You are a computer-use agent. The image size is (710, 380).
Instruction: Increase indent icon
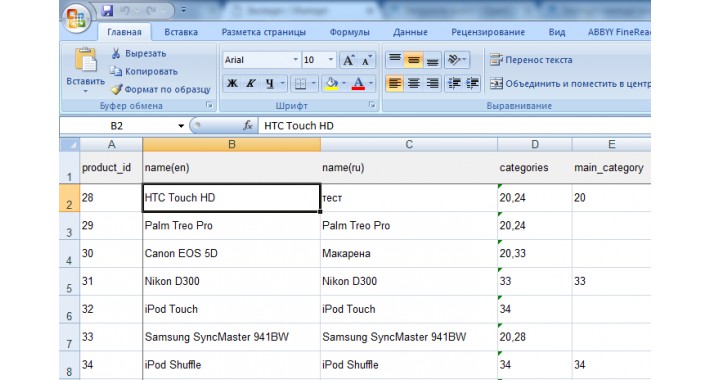[472, 83]
